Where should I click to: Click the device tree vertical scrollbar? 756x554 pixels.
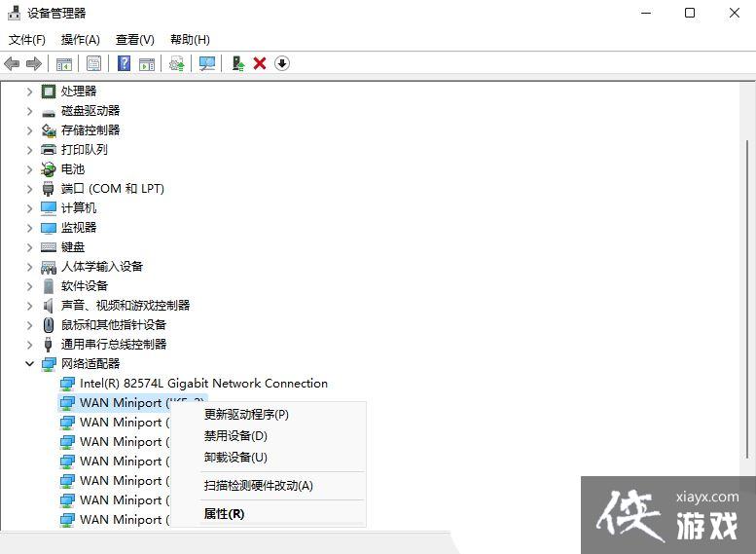pyautogui.click(x=748, y=299)
